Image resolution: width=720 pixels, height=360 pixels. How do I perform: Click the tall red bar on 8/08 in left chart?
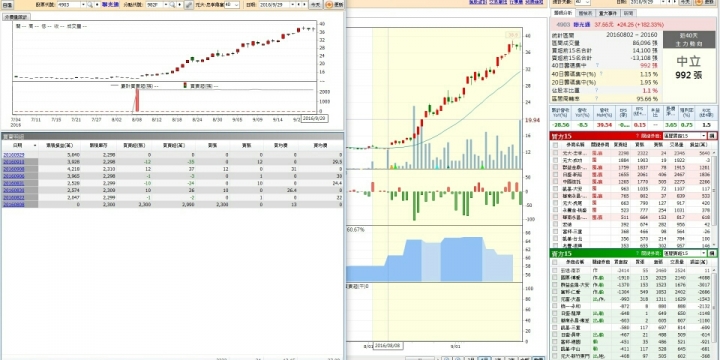137,100
